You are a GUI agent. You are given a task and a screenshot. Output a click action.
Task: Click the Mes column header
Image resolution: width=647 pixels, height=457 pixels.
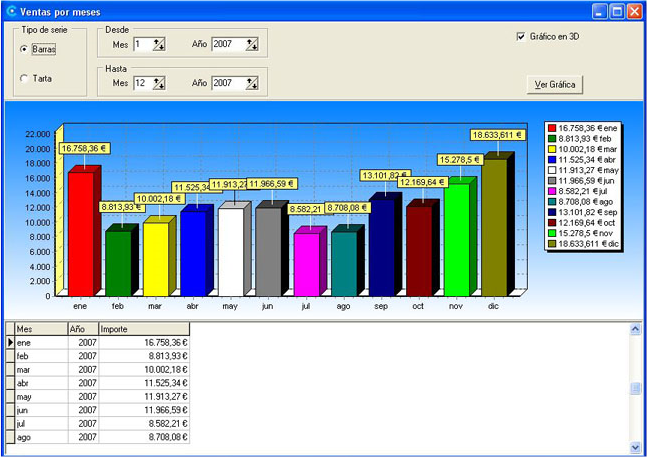coord(42,329)
